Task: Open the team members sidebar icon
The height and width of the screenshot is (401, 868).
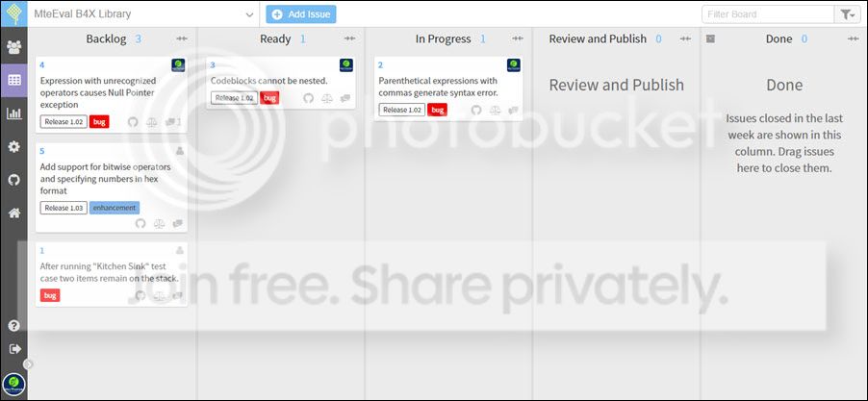Action: (x=13, y=47)
